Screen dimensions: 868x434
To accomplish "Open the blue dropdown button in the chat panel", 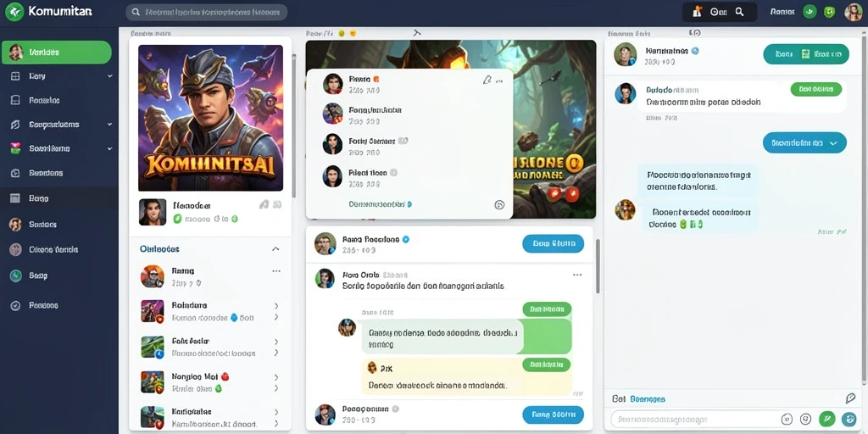I will pos(804,142).
